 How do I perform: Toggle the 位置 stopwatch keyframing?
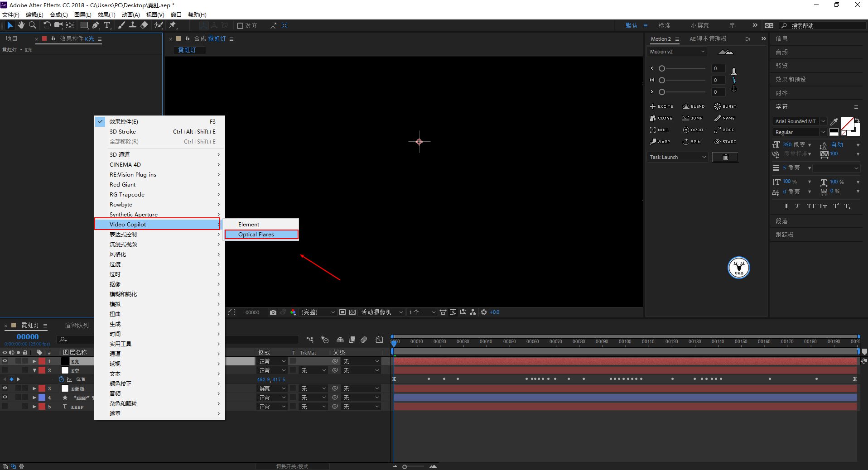(62, 379)
